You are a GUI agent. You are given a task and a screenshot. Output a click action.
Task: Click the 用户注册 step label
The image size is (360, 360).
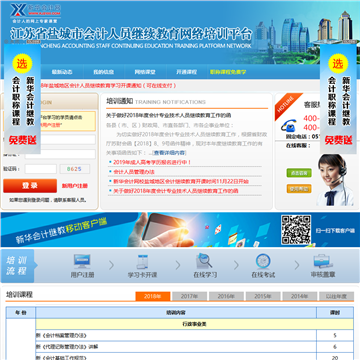tap(82, 275)
